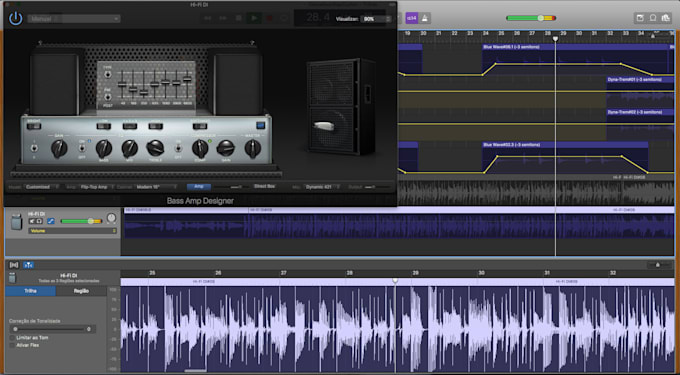Click the dimmed Play button
Screen dimensions: 680x375
point(254,18)
